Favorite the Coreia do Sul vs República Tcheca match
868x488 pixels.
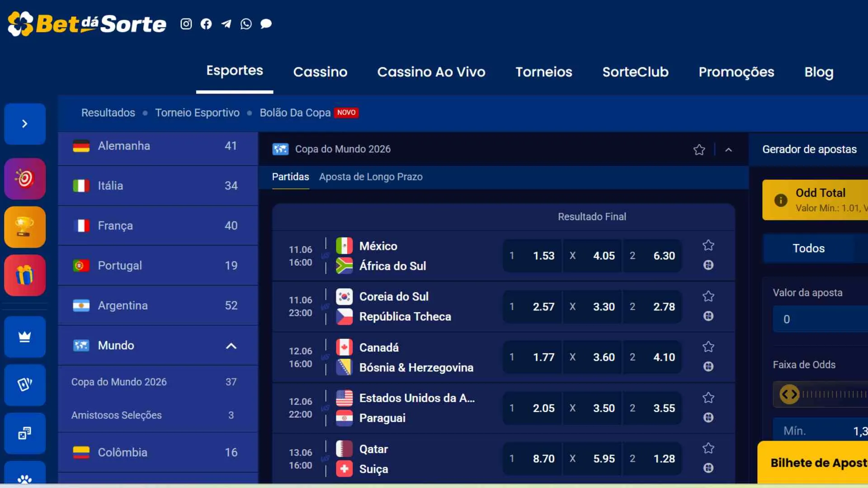point(708,296)
